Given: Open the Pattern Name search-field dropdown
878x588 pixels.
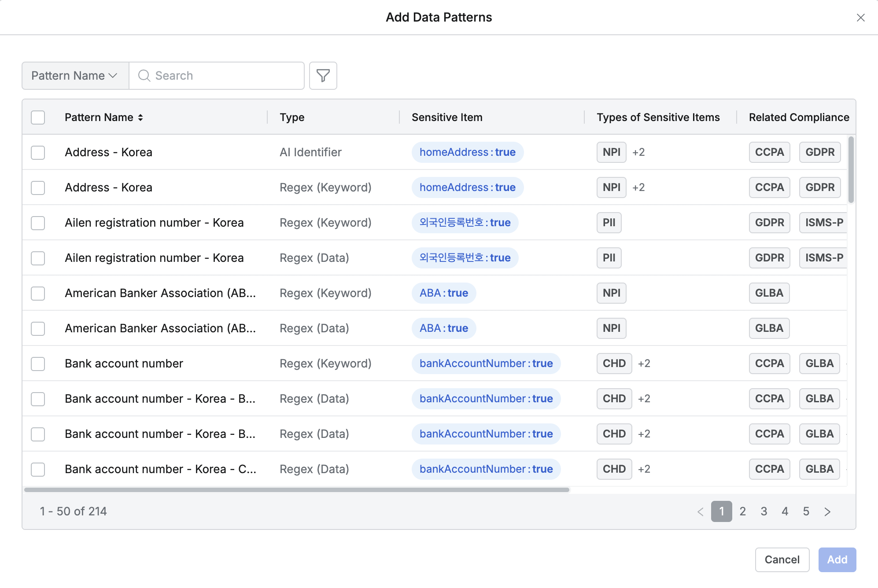Looking at the screenshot, I should [75, 76].
